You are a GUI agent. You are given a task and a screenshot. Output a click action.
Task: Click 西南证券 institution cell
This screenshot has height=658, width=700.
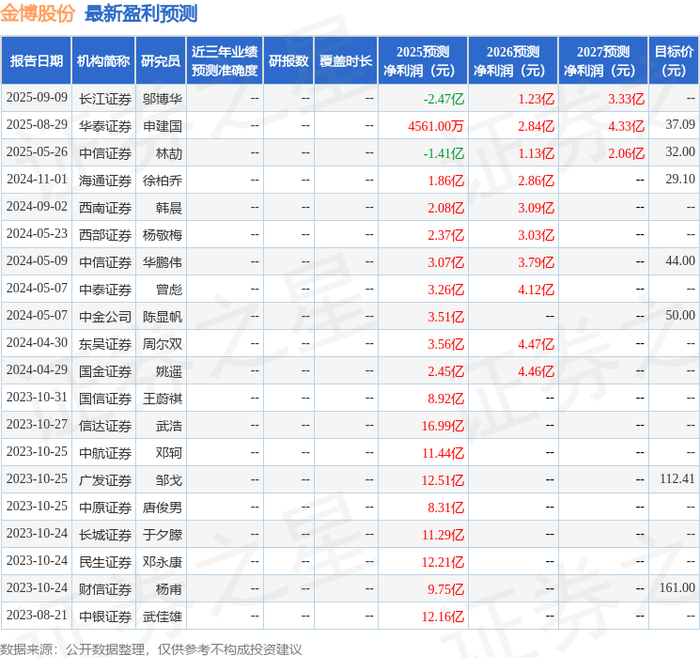105,208
